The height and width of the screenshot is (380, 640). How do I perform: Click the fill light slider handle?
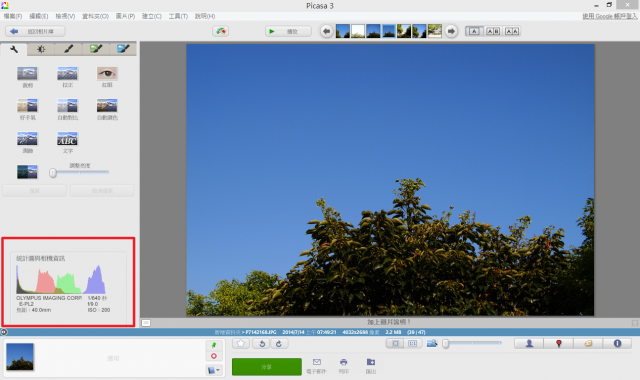coord(53,173)
